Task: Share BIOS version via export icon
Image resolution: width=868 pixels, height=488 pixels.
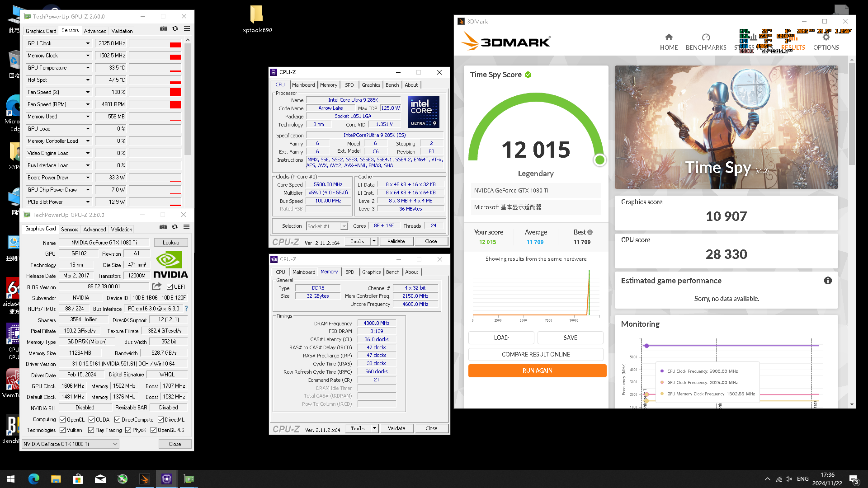Action: pos(156,286)
